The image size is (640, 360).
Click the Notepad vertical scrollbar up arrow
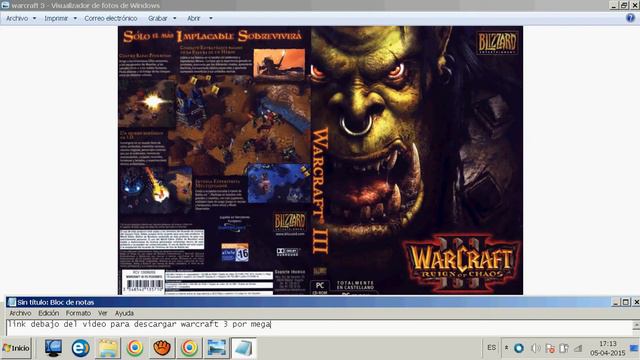[x=636, y=325]
